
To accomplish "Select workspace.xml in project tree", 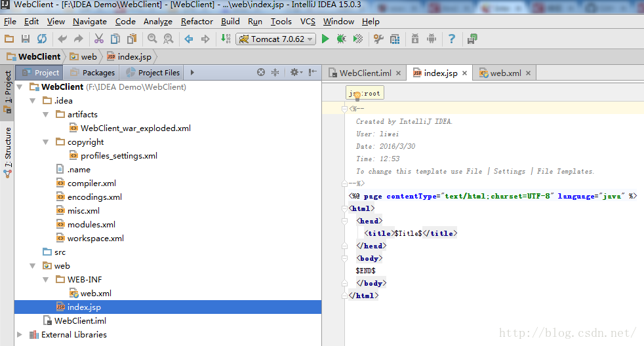I will [x=90, y=239].
